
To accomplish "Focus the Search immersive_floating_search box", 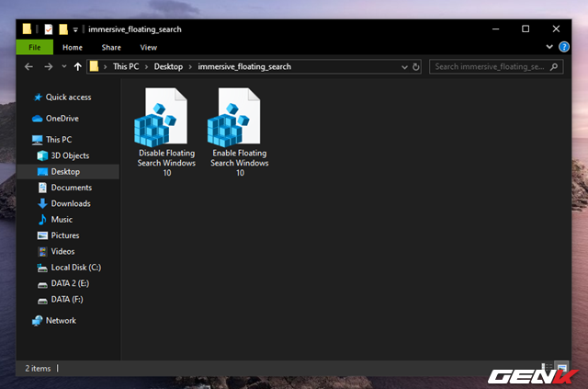I will pyautogui.click(x=496, y=67).
